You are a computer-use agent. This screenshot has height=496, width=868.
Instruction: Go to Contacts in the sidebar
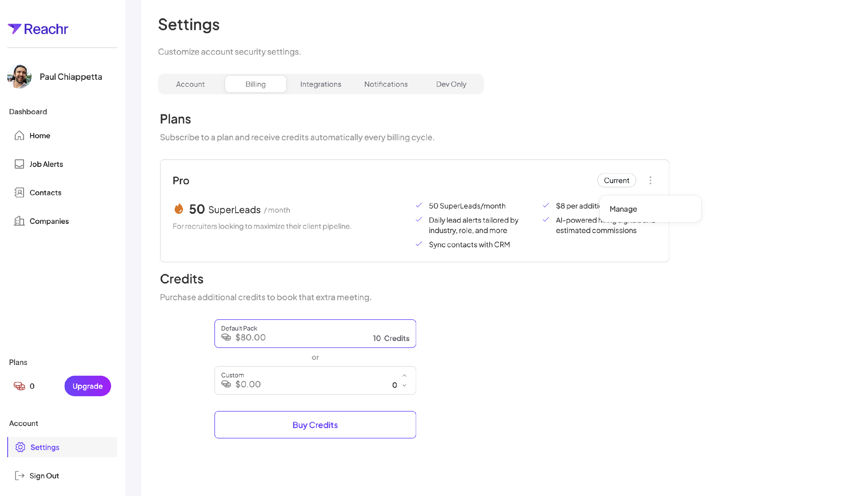tap(45, 193)
